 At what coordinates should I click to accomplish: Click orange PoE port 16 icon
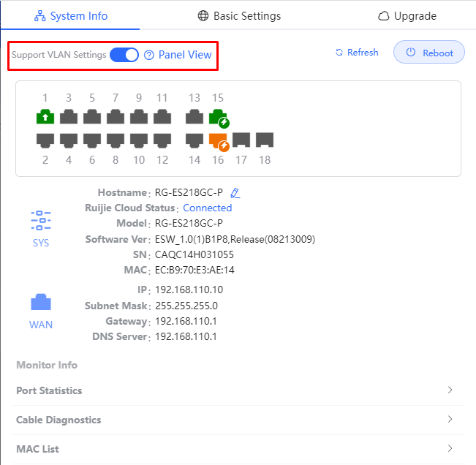click(x=219, y=142)
